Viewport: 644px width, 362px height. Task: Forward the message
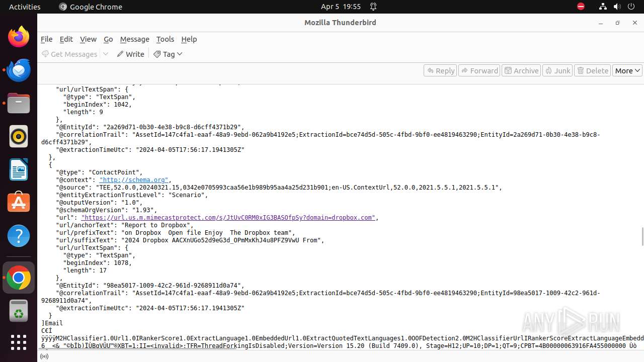click(479, 71)
